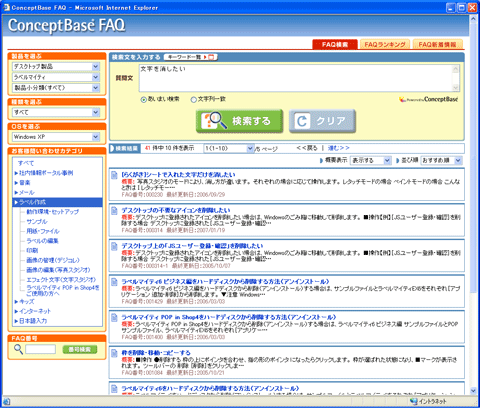Click the question text area scrollbar down arrow
Image resolution: width=480 pixels, height=408 pixels.
click(x=455, y=88)
